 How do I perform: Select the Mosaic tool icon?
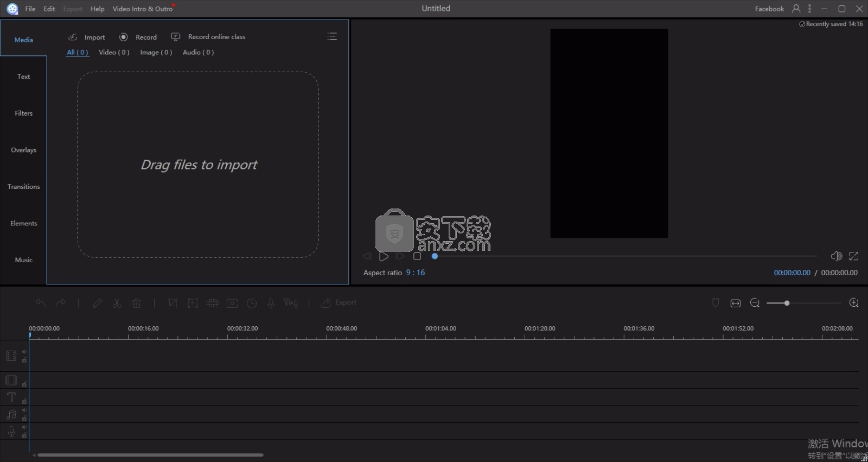[213, 303]
